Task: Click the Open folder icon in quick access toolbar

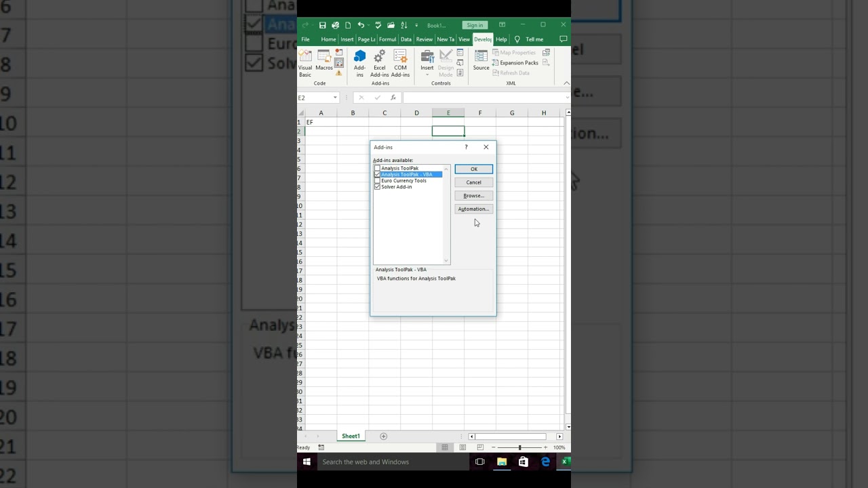Action: pyautogui.click(x=391, y=25)
